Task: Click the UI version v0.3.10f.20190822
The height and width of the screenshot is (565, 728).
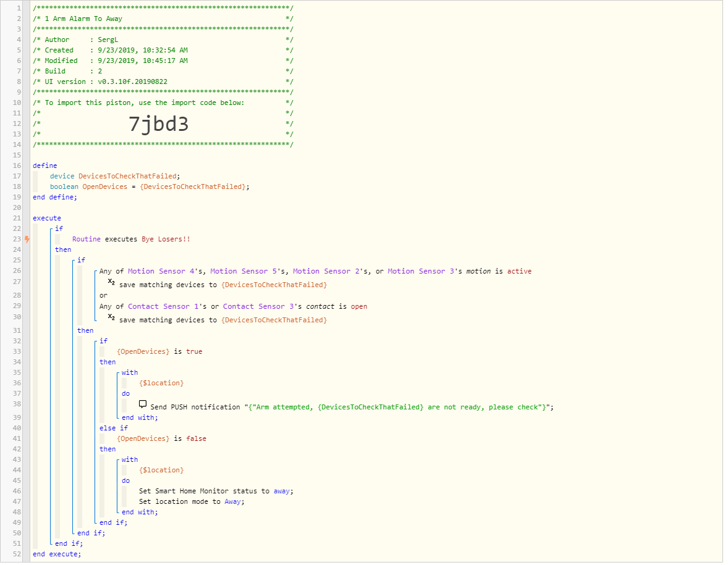Action: 132,82
